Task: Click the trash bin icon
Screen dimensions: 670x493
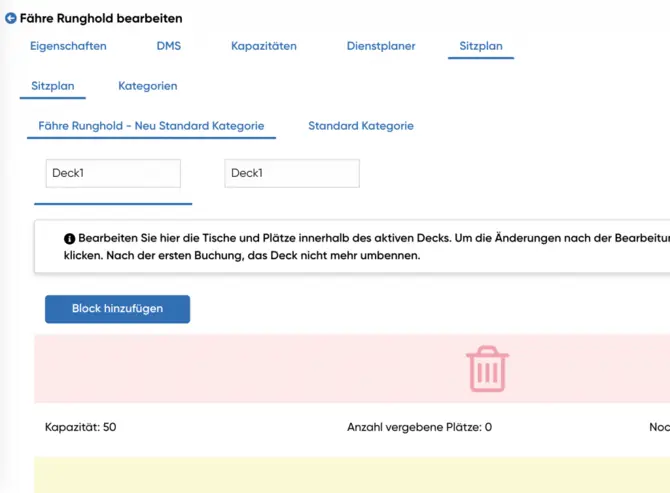Action: [487, 368]
